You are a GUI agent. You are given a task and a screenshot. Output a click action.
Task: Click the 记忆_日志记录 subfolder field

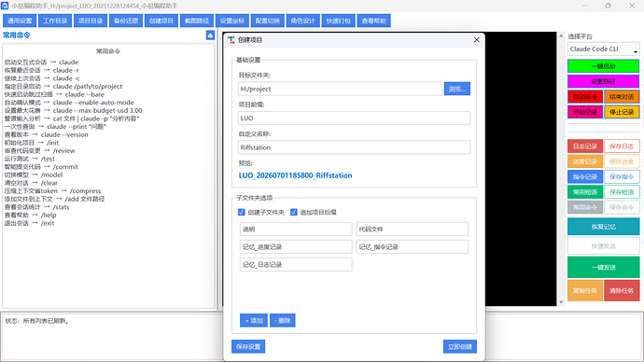click(296, 265)
